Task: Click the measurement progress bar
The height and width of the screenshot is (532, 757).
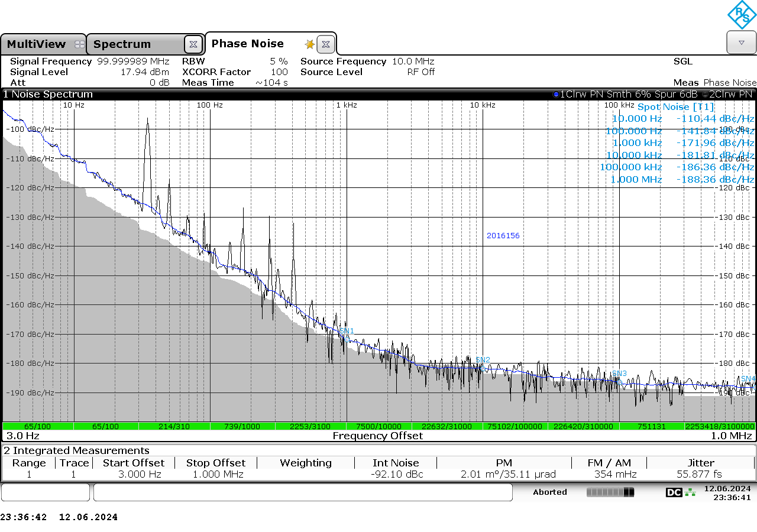Action: click(x=610, y=492)
